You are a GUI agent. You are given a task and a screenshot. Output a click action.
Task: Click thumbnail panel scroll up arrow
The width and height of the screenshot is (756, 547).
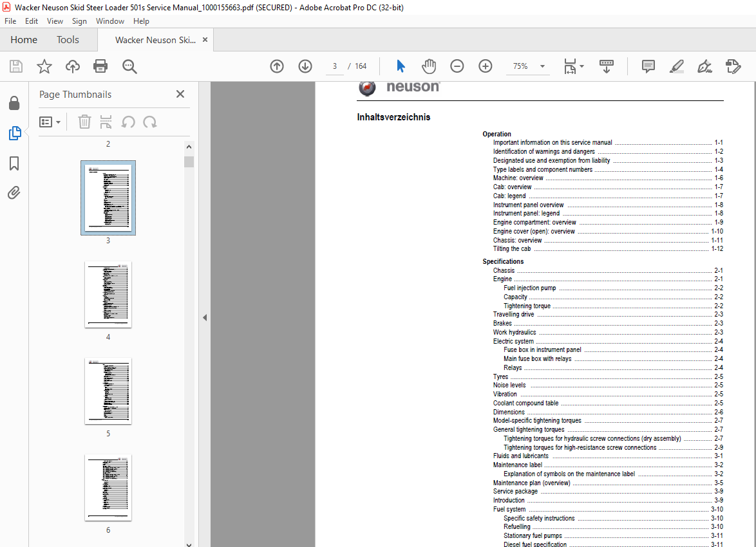[189, 147]
